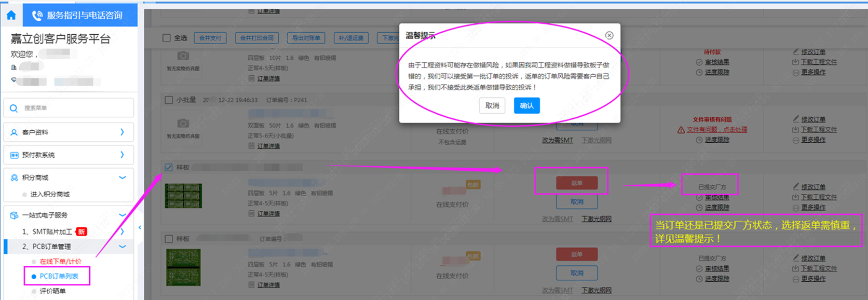Viewport: 868px width, 300px height.
Task: Click the 合并支付 button
Action: click(210, 38)
